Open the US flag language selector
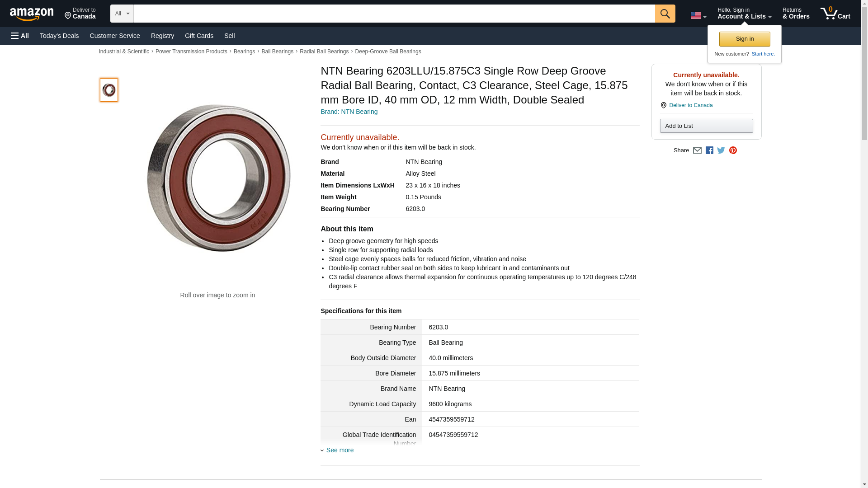 [698, 15]
